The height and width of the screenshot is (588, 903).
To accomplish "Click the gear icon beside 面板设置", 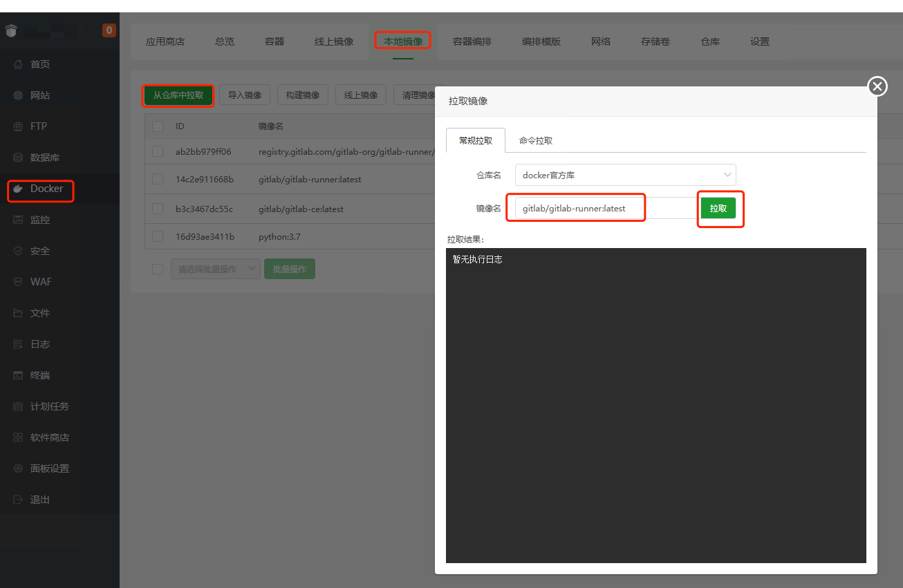I will (18, 468).
